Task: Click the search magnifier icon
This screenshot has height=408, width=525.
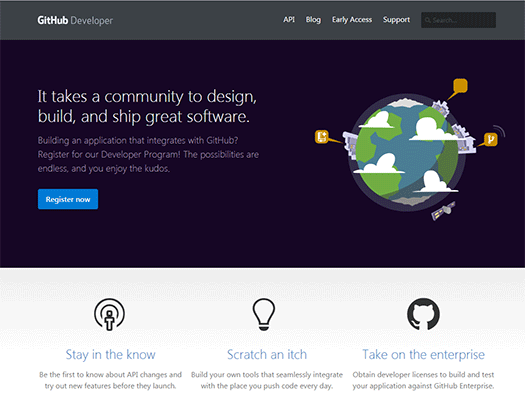Action: coord(428,20)
